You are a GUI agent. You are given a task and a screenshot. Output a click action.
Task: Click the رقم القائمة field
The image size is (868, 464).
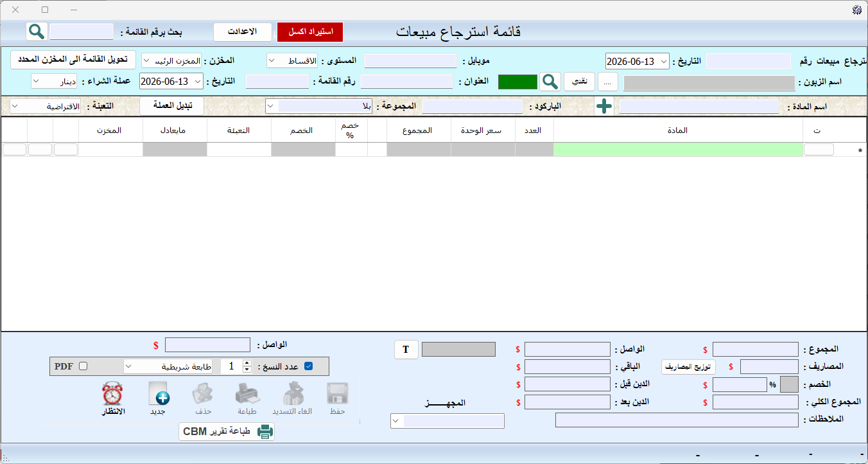pyautogui.click(x=277, y=82)
